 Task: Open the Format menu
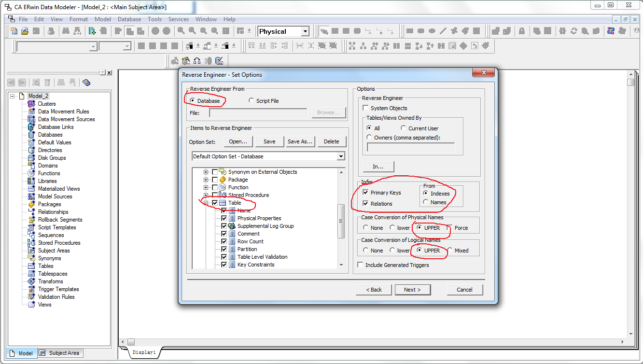pos(79,19)
